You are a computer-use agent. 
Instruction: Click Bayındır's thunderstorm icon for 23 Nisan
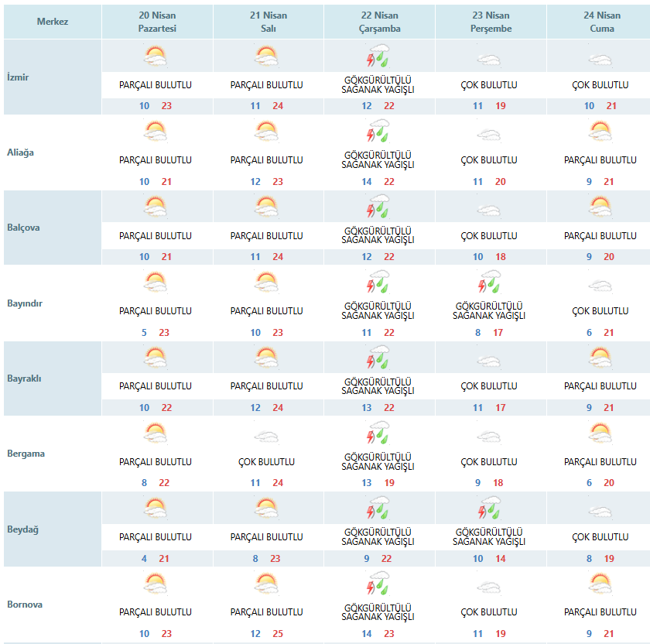[x=489, y=282]
